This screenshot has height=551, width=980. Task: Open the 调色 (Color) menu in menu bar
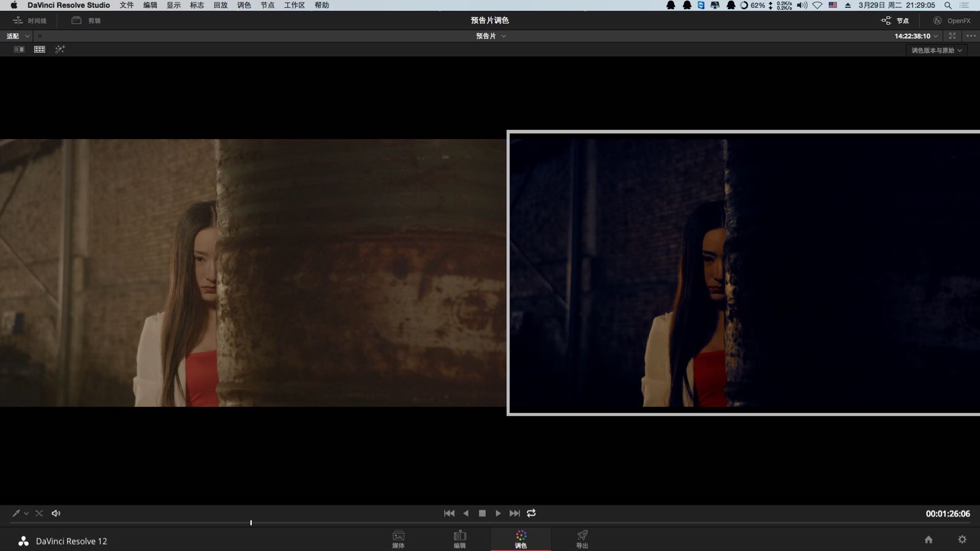coord(244,5)
